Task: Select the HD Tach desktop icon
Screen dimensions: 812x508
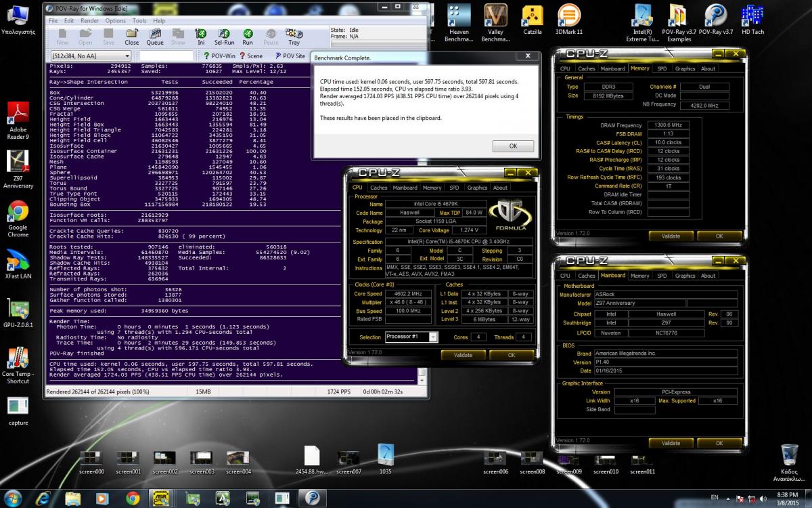Action: pyautogui.click(x=752, y=20)
